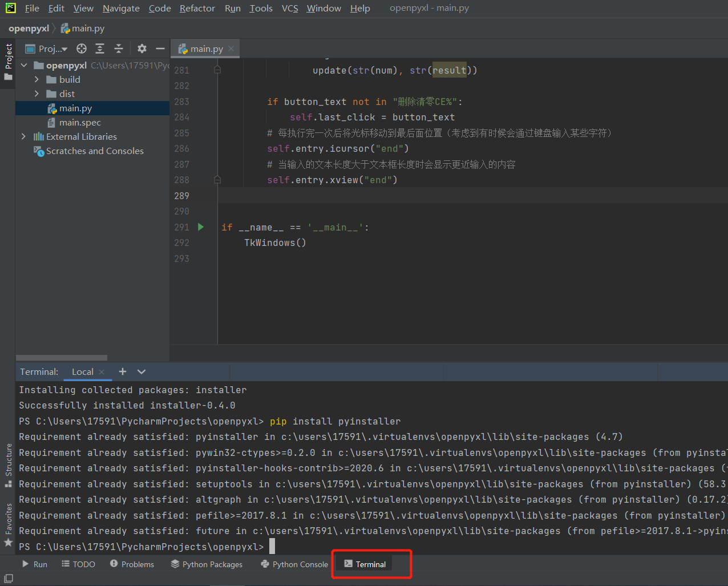Open the File menu
Image resolution: width=728 pixels, height=586 pixels.
(x=32, y=8)
